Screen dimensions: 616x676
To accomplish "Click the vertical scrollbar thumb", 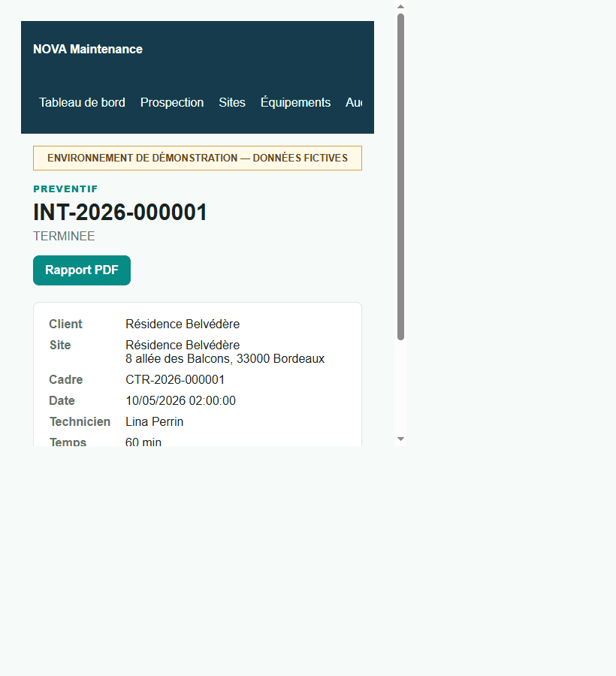I will (x=400, y=177).
